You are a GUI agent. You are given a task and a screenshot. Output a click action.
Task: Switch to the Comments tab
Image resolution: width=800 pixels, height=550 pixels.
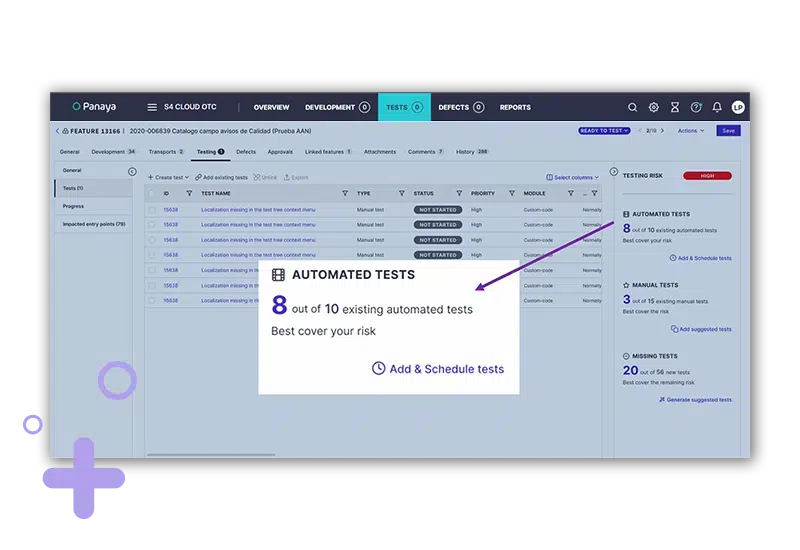point(426,152)
